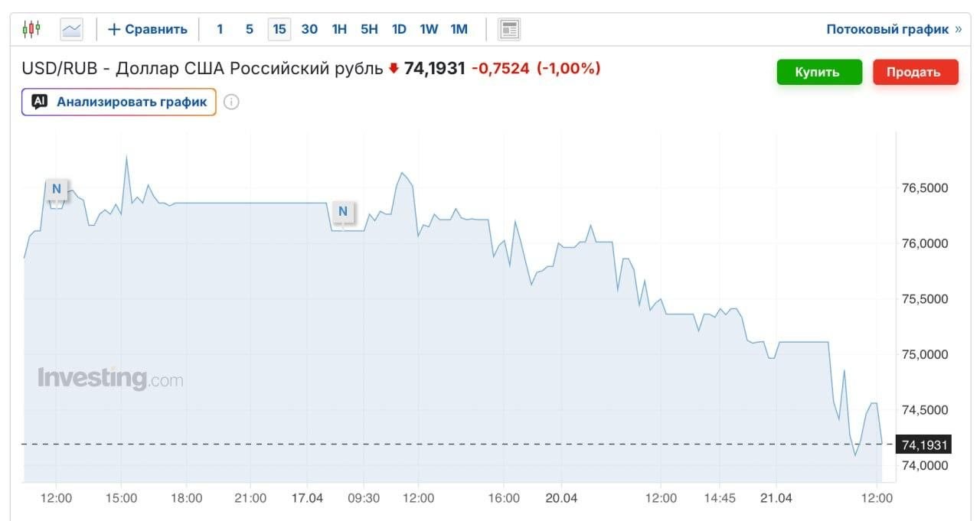
Task: Open the first N news marker near 12:00
Action: click(56, 190)
